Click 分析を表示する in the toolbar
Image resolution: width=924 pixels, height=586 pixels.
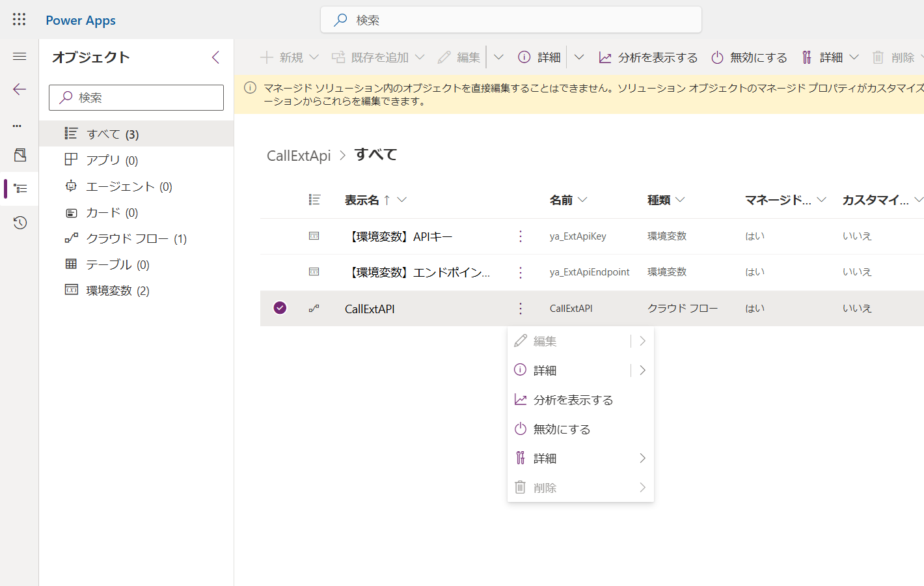pyautogui.click(x=648, y=57)
